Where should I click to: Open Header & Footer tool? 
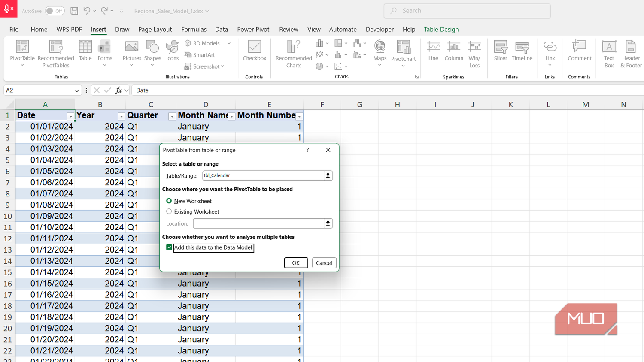pyautogui.click(x=631, y=54)
